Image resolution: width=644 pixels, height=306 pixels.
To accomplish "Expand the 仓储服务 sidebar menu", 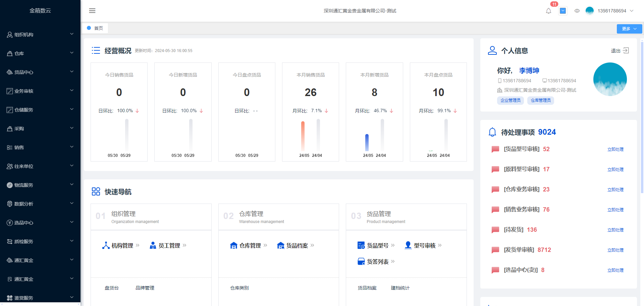I will (x=40, y=110).
